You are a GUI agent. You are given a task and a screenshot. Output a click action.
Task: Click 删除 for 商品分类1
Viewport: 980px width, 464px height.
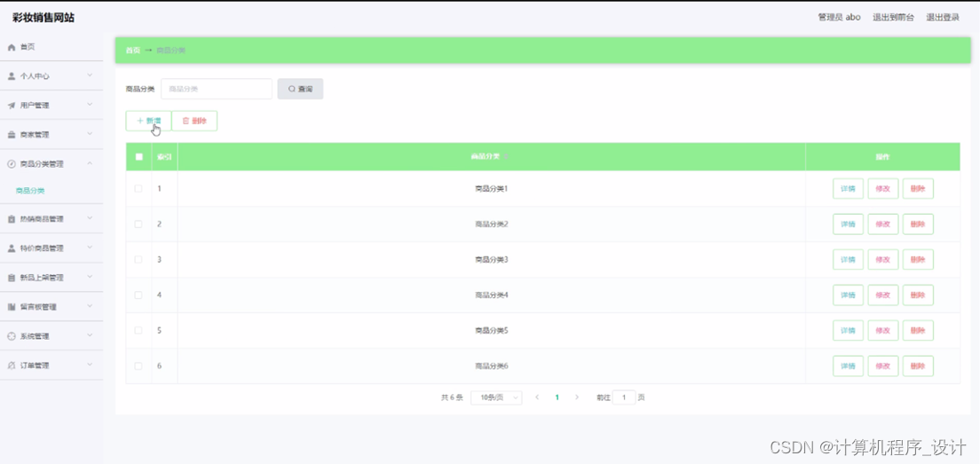(x=918, y=189)
